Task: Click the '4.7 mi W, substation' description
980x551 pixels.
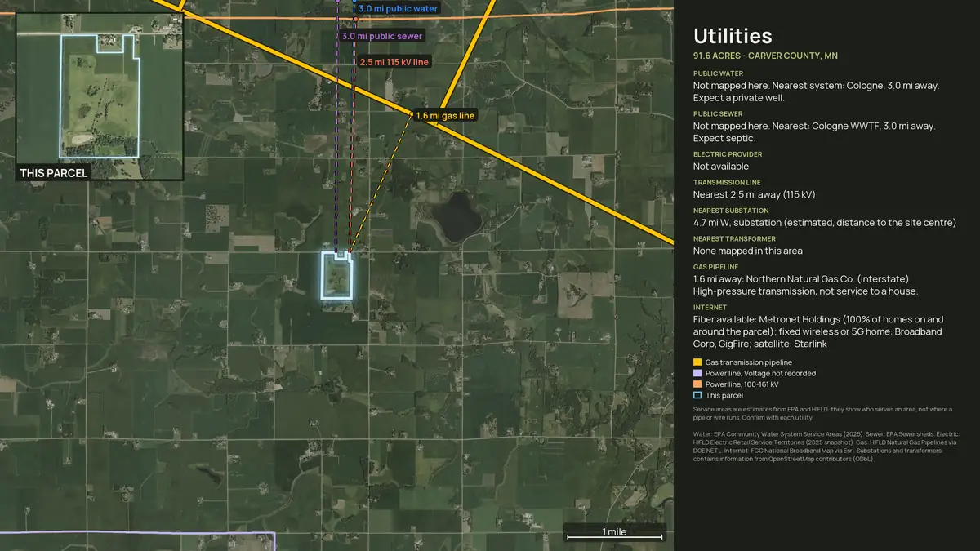Action: pos(824,223)
